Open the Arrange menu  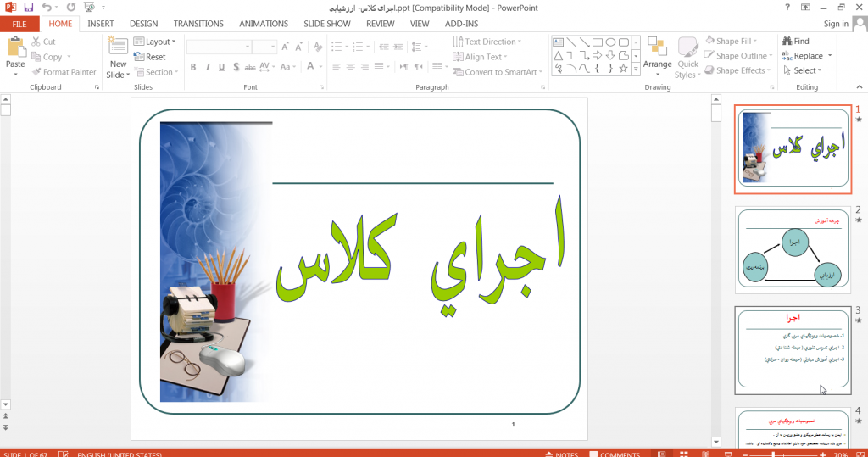click(x=657, y=57)
